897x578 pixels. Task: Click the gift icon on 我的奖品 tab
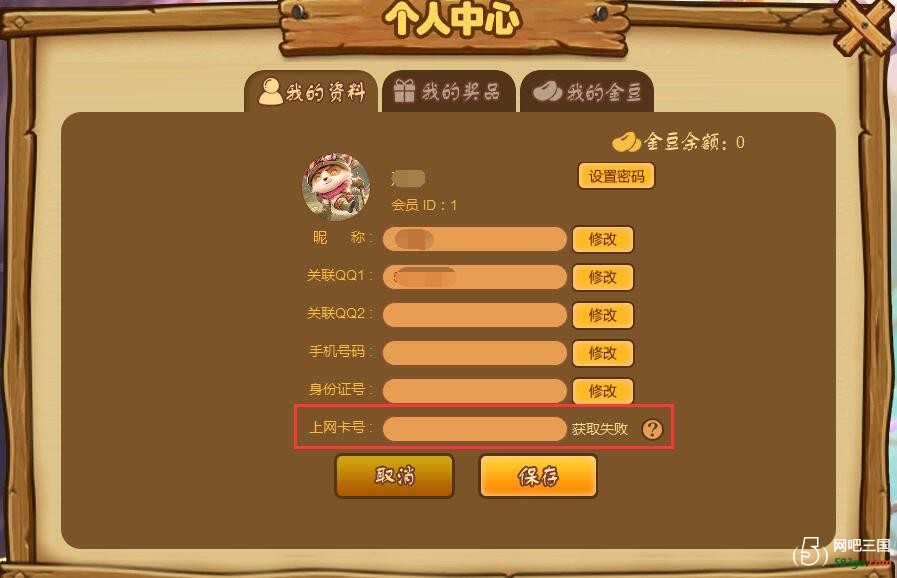pos(404,91)
